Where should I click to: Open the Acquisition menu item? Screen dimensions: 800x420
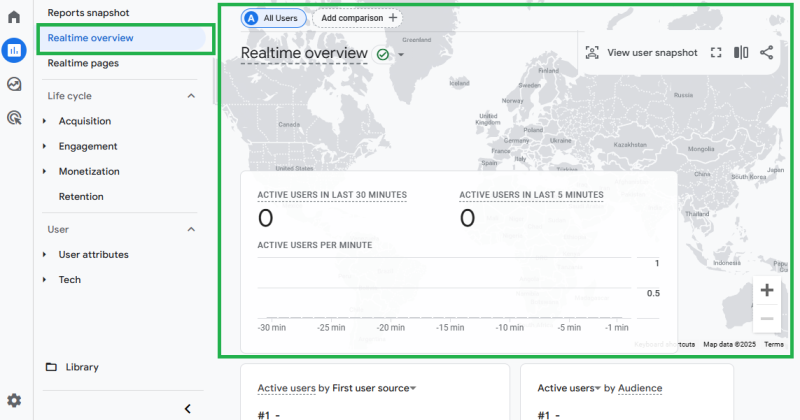tap(85, 121)
